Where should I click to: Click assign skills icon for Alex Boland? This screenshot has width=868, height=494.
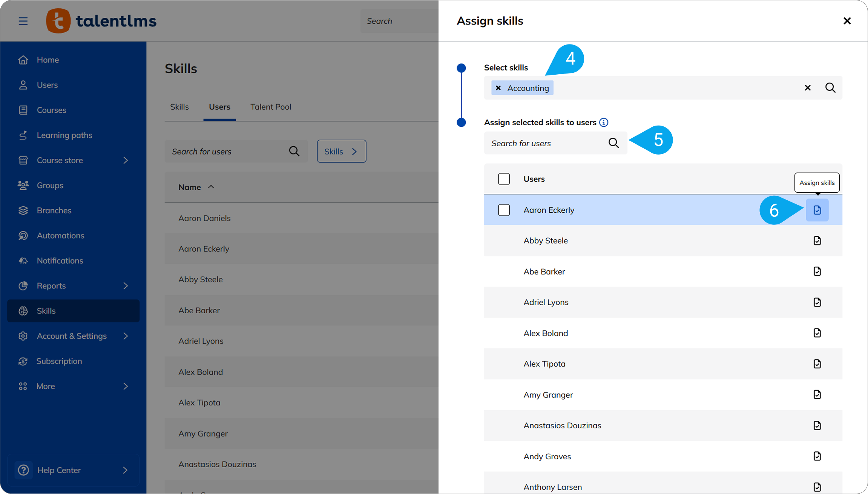pos(817,333)
